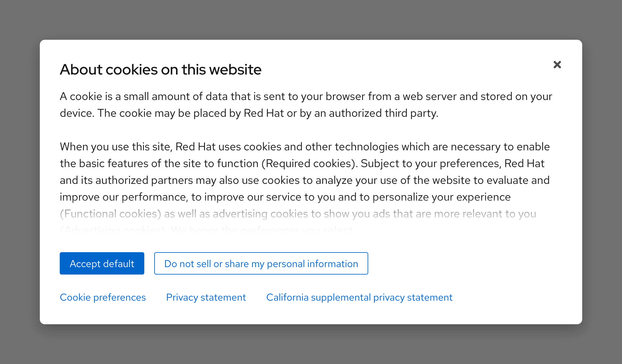Click the dark backdrop above the dialog

coord(311,19)
